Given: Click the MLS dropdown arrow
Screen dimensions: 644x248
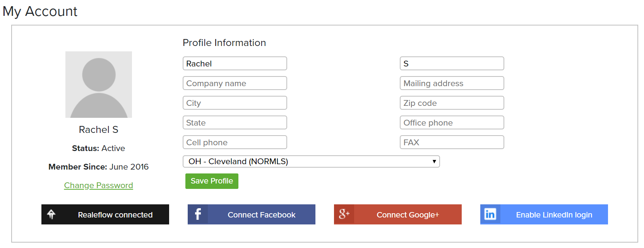Looking at the screenshot, I should pyautogui.click(x=434, y=161).
